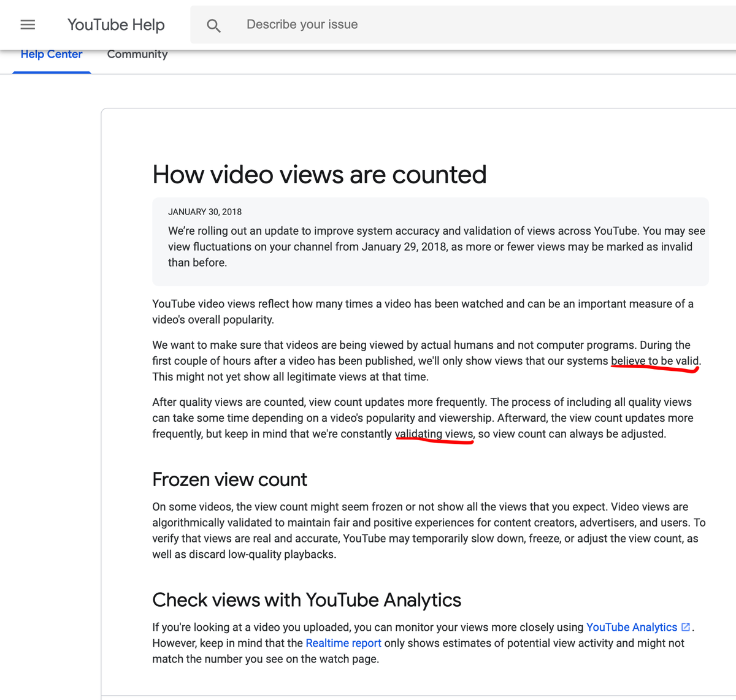736x700 pixels.
Task: Open the YouTube Analytics link
Action: click(632, 627)
